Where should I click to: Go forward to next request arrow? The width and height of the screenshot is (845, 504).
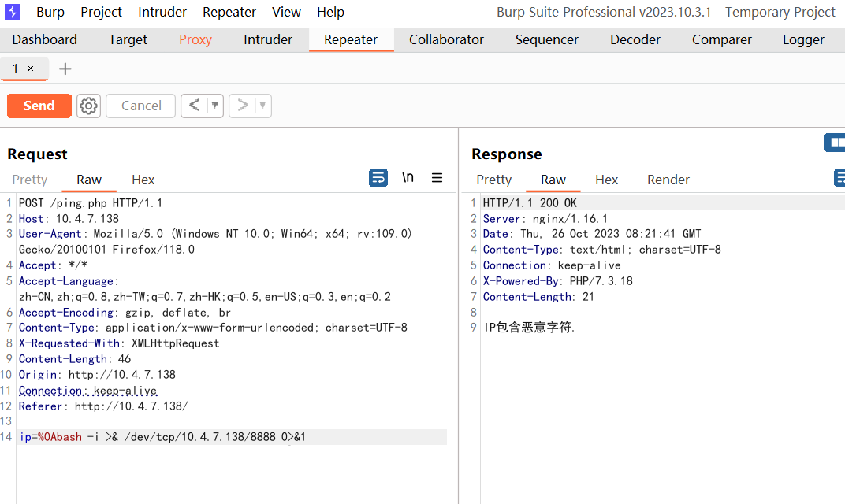tap(243, 106)
